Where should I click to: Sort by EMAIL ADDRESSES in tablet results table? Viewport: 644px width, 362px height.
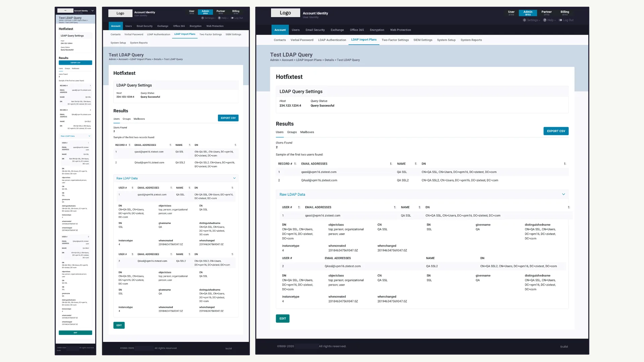(x=171, y=145)
